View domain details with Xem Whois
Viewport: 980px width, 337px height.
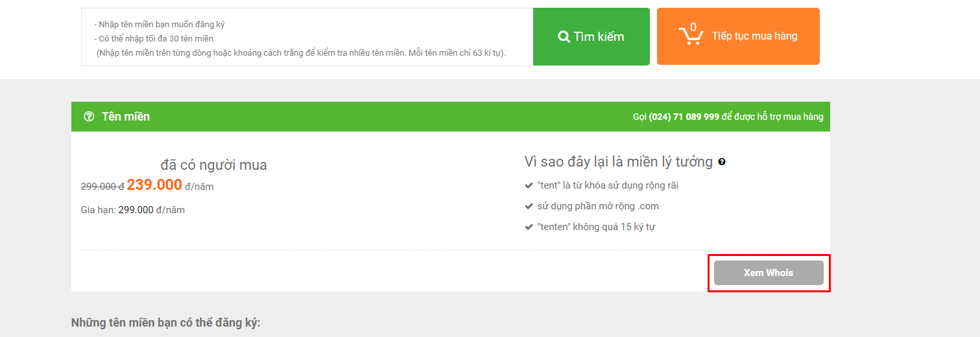769,273
